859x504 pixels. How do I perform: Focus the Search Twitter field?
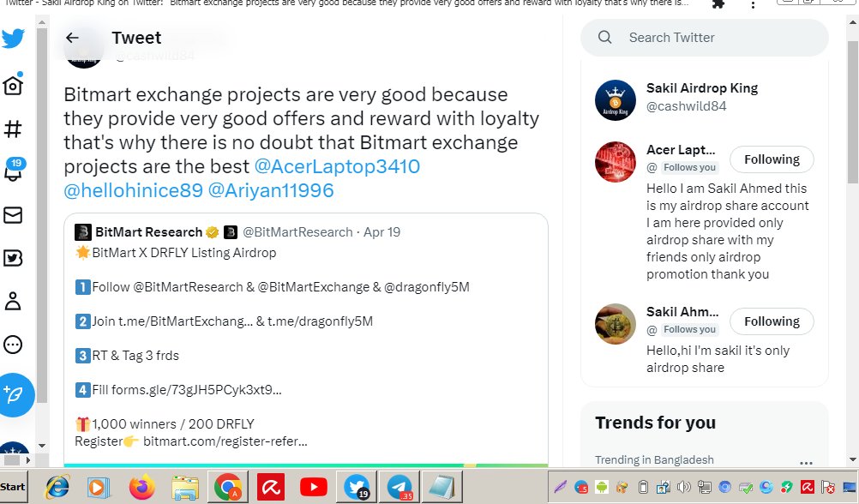[705, 37]
